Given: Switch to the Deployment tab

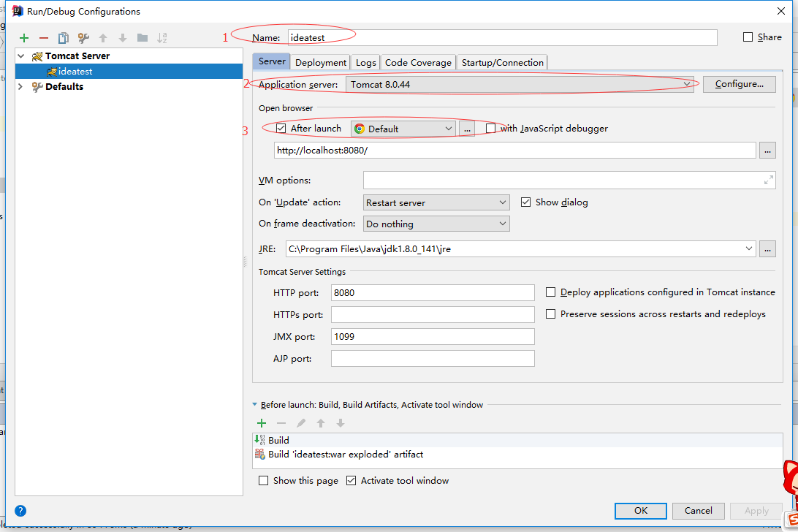Looking at the screenshot, I should [x=321, y=63].
